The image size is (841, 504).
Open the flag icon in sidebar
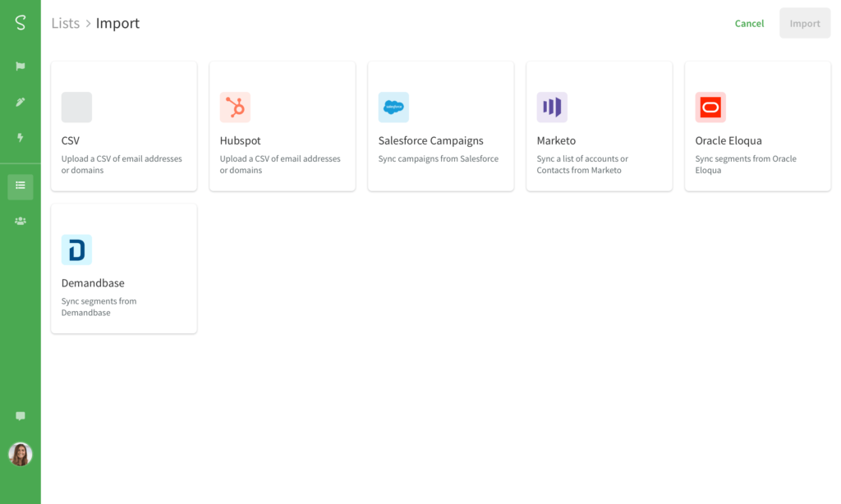tap(21, 66)
